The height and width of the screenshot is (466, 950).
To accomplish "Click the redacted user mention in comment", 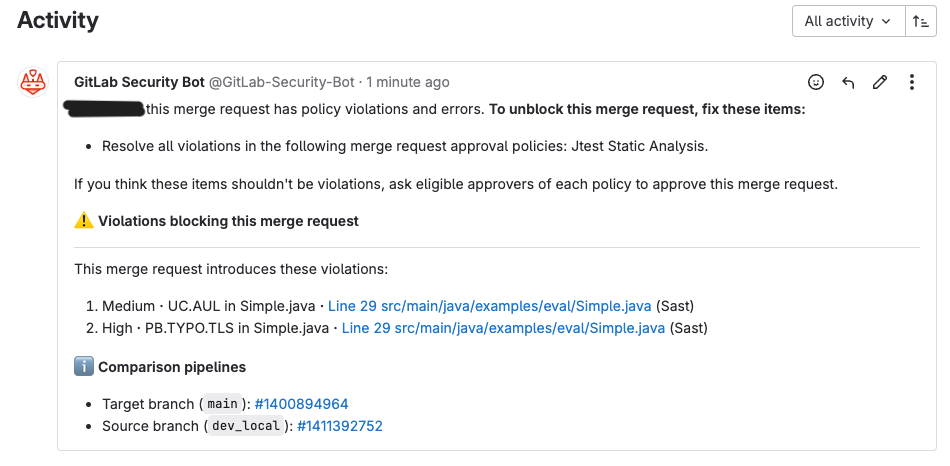I will click(104, 108).
